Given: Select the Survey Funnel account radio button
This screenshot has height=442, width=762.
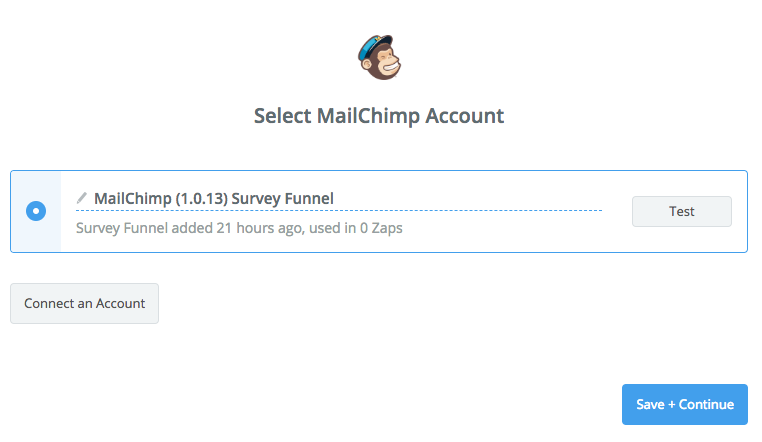Looking at the screenshot, I should click(36, 211).
